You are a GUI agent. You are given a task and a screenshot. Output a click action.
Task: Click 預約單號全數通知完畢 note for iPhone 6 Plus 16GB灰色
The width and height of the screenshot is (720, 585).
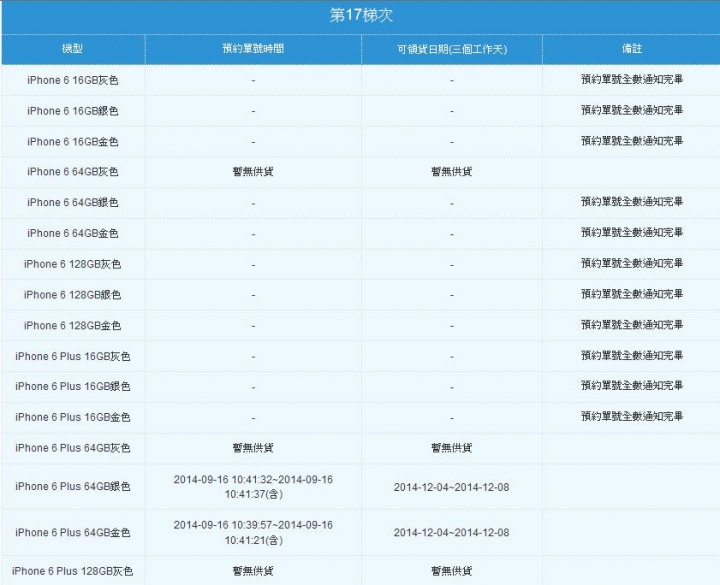(632, 355)
